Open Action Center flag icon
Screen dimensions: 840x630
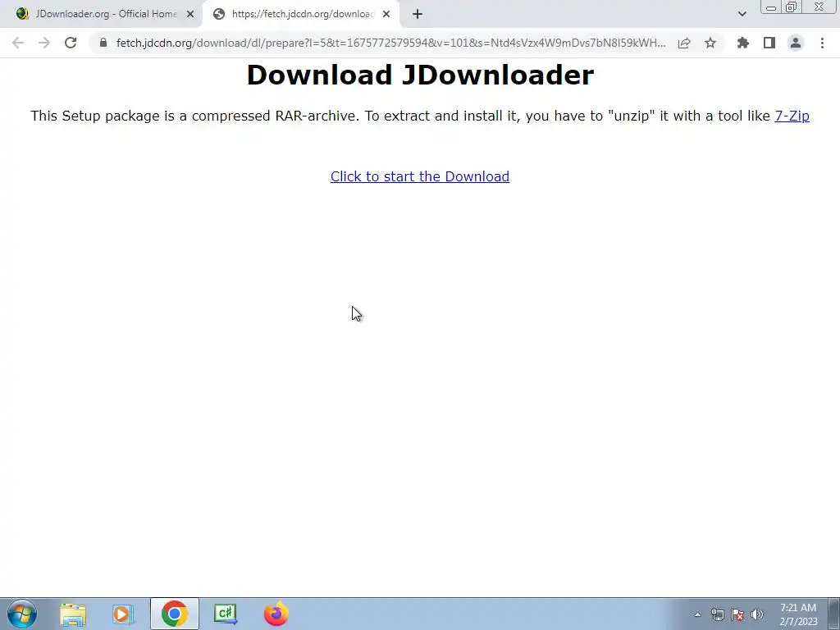(x=737, y=614)
